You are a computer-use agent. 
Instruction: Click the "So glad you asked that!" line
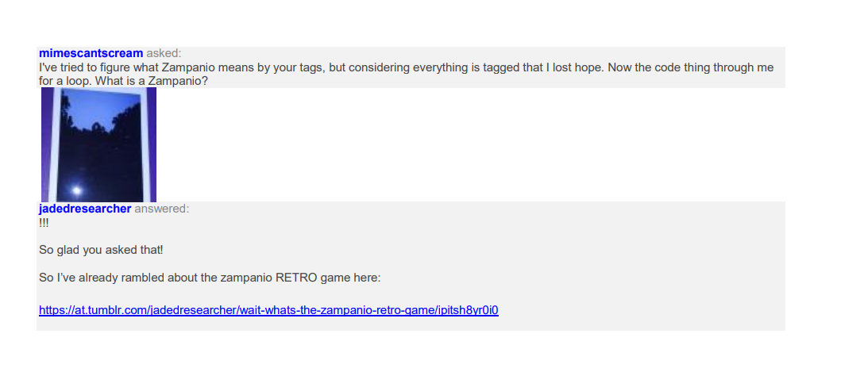tap(101, 250)
